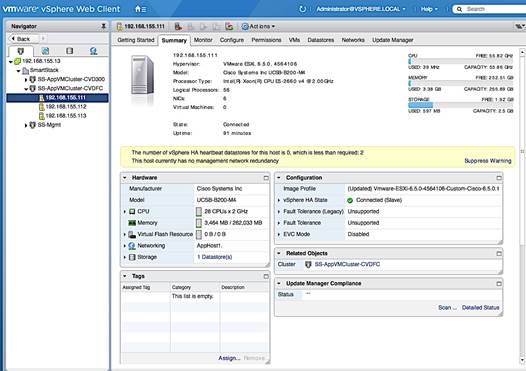The width and height of the screenshot is (526, 371).
Task: Open the Permissions tab
Action: pos(266,40)
